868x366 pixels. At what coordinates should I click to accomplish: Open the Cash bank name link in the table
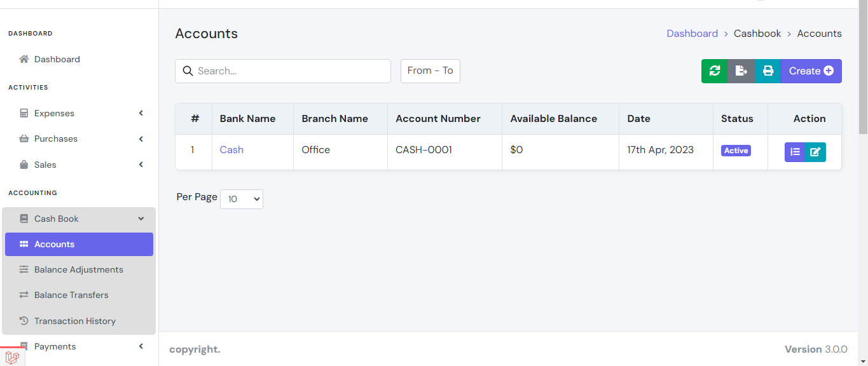point(231,149)
